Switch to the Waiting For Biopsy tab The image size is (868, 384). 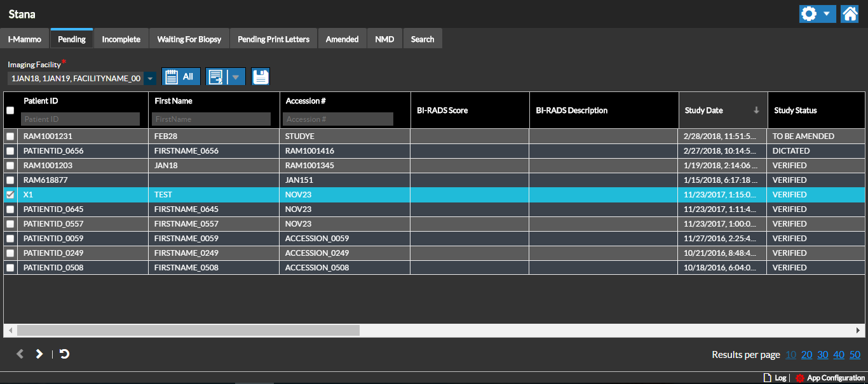189,39
